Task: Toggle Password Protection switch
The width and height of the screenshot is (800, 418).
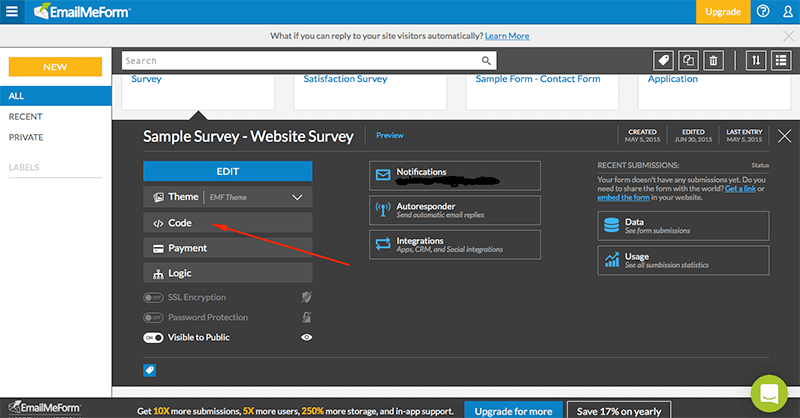Action: pyautogui.click(x=153, y=317)
